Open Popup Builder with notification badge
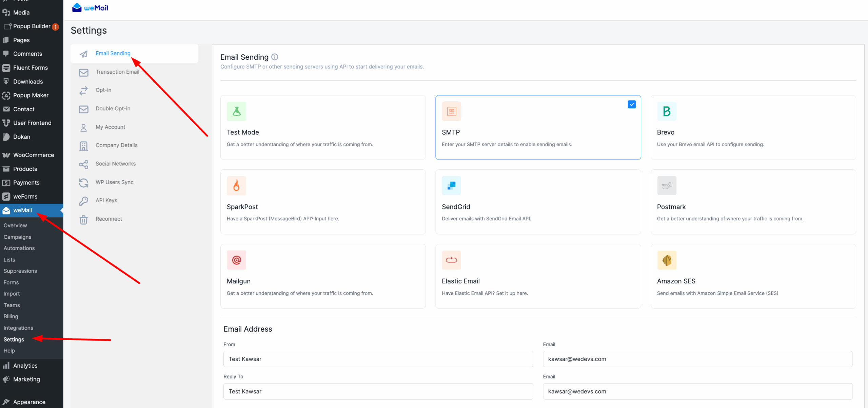The height and width of the screenshot is (408, 868). (x=32, y=26)
